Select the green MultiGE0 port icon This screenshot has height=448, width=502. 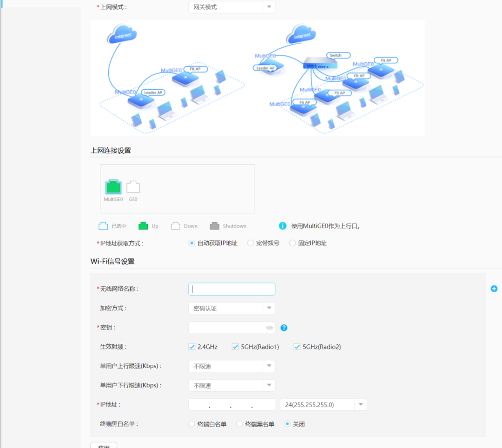tap(113, 187)
